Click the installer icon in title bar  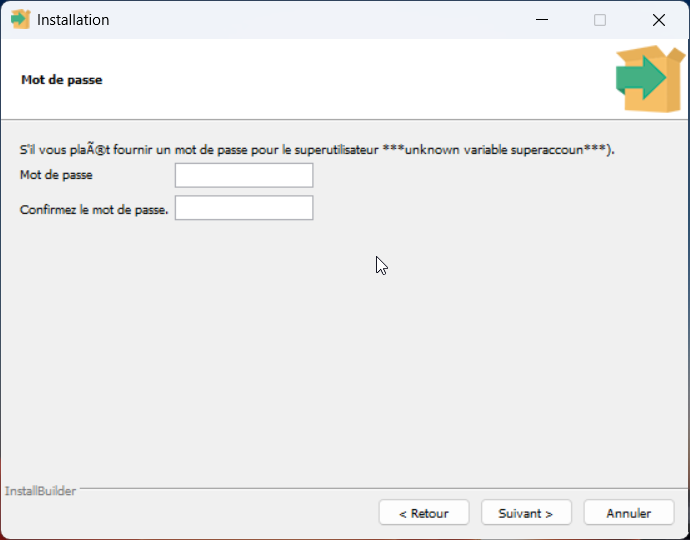[x=20, y=20]
